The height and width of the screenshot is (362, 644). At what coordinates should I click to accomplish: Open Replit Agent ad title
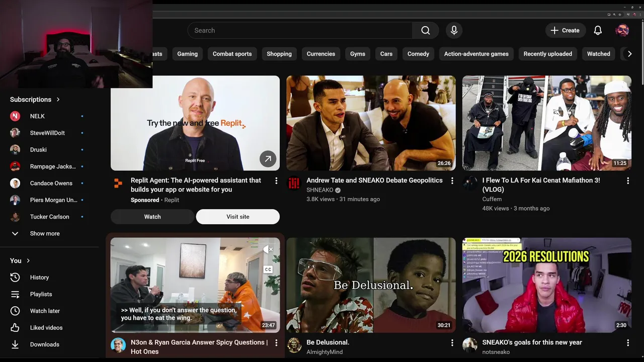pos(196,185)
